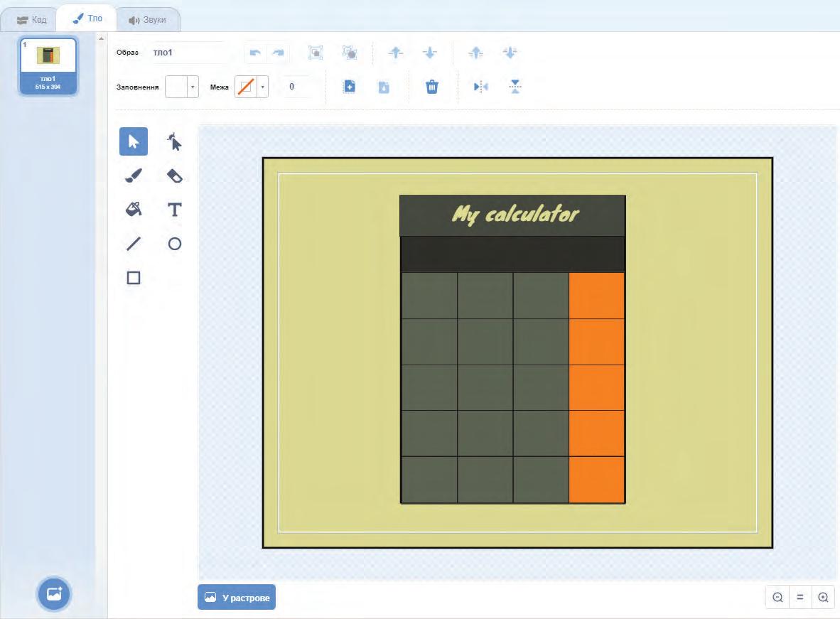Select the Circle tool
This screenshot has width=840, height=619.
(x=174, y=244)
